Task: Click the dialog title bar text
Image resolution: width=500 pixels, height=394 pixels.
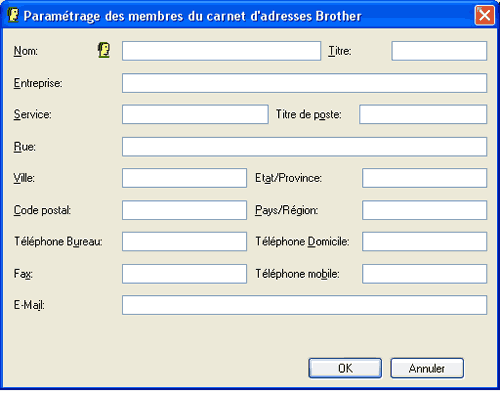Action: 192,16
